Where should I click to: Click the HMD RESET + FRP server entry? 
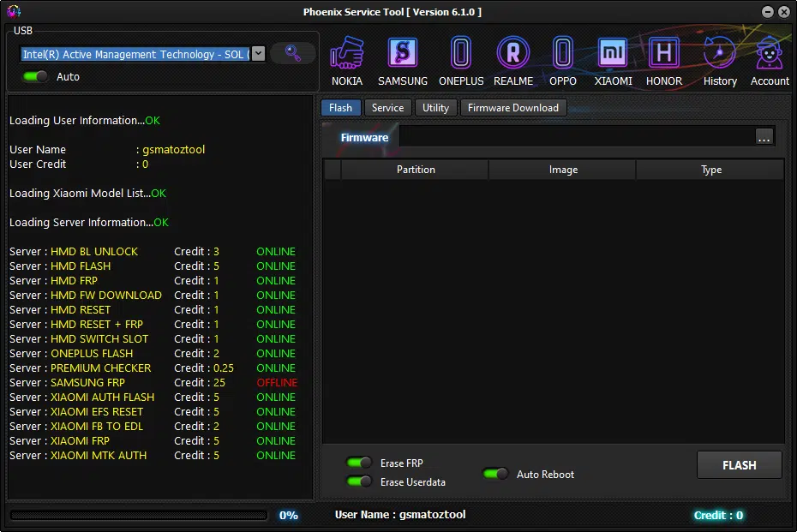[x=97, y=324]
